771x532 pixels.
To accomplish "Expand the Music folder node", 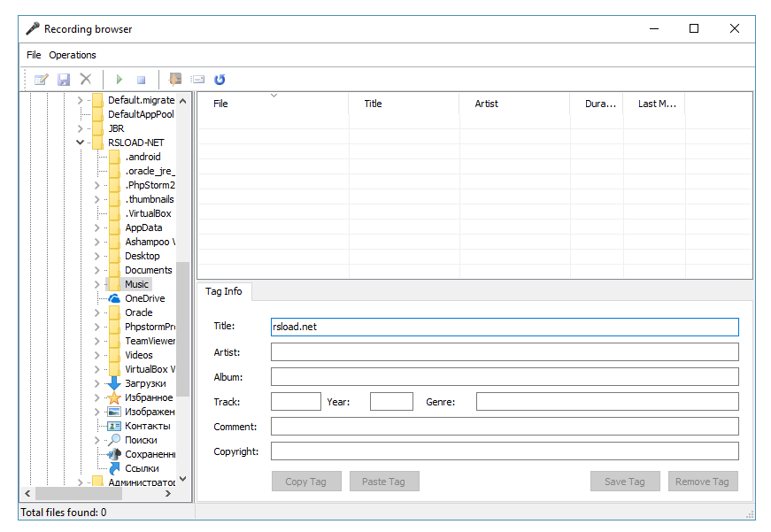I will [97, 284].
